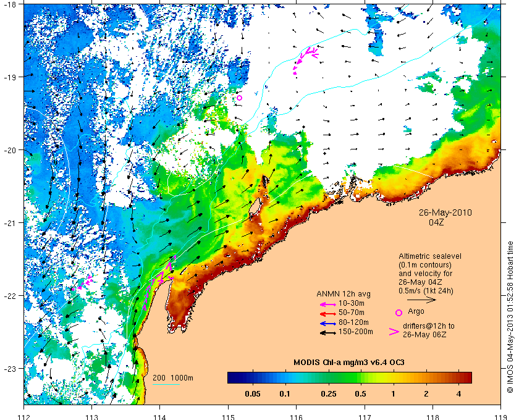This screenshot has width=519, height=420.
Task: Click the '0.5m/s (1kt 24h)' scale text
Action: (x=426, y=291)
